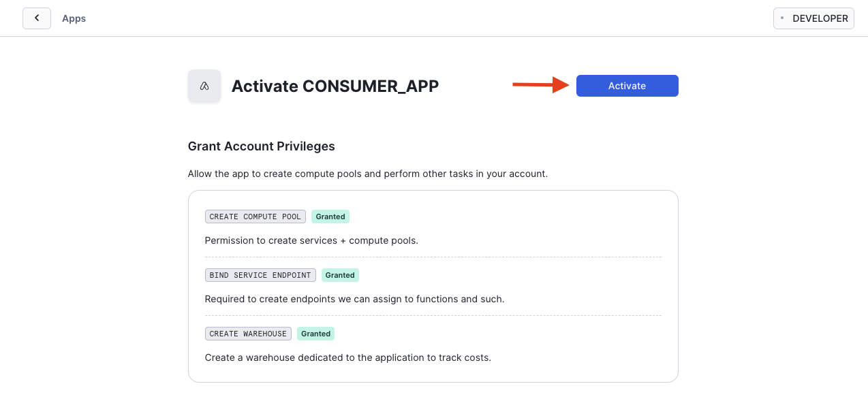The height and width of the screenshot is (416, 868).
Task: Click the 'Allow the app to create' paragraph
Action: point(368,174)
